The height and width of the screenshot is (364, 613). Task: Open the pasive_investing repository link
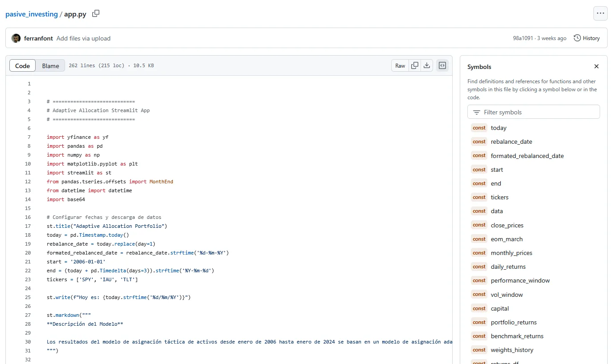coord(32,14)
